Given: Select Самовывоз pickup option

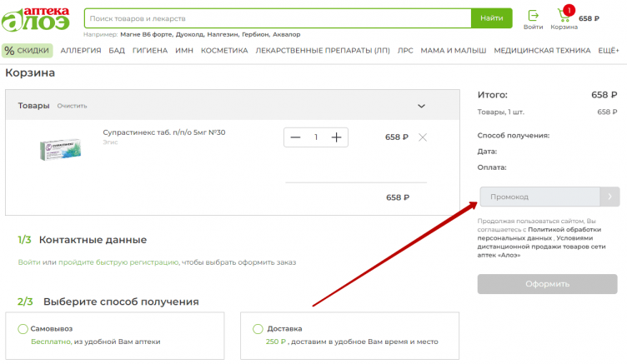Looking at the screenshot, I should 23,329.
